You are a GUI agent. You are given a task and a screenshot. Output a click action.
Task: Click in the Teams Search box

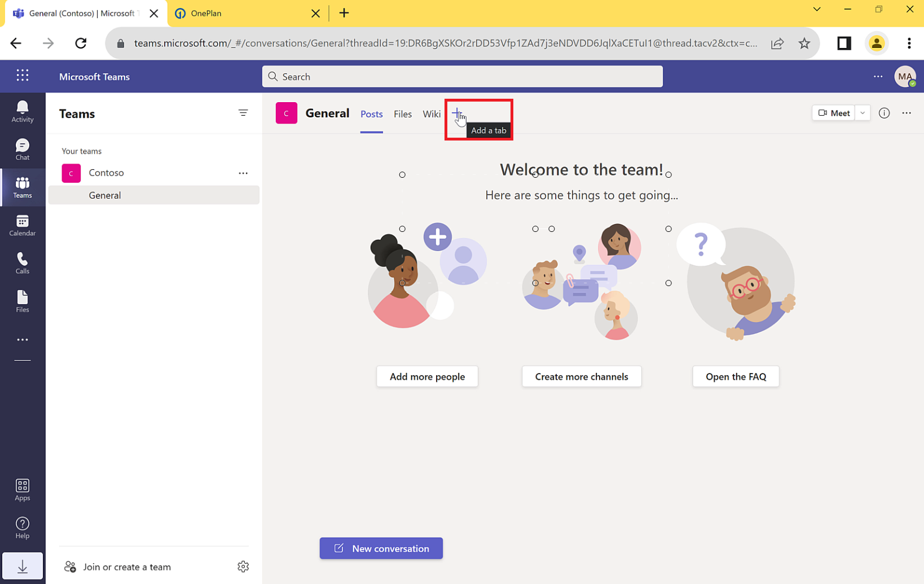tap(463, 76)
